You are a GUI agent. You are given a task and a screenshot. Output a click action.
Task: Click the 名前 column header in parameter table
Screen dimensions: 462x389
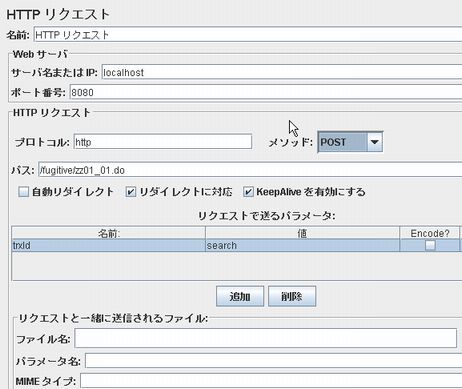(109, 233)
